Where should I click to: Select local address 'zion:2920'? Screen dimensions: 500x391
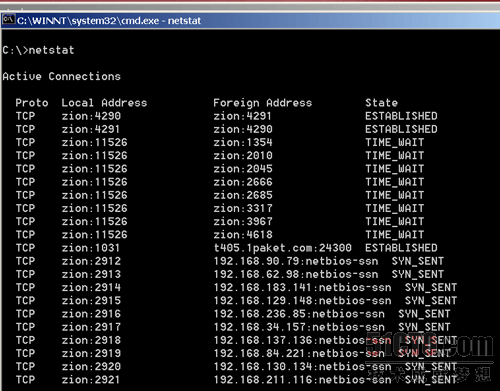click(91, 367)
